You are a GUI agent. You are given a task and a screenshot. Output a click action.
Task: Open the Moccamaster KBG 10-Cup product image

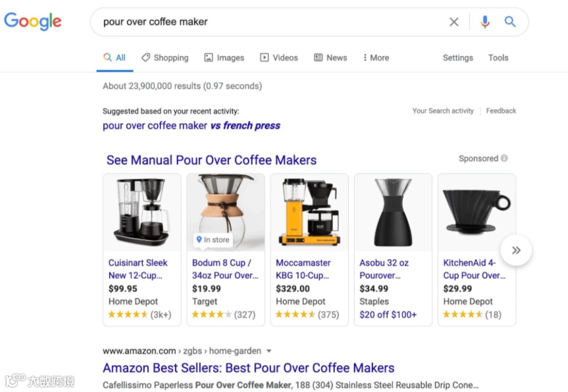310,212
